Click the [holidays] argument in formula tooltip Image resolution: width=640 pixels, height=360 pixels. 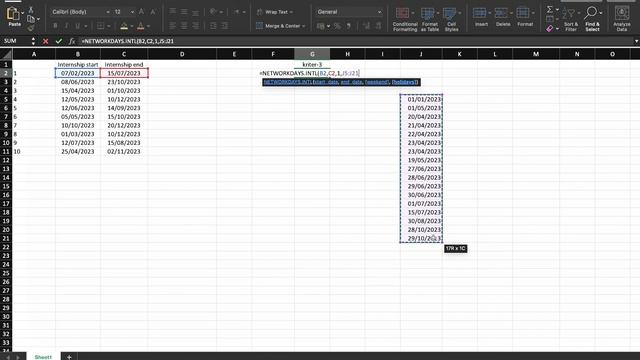(404, 82)
